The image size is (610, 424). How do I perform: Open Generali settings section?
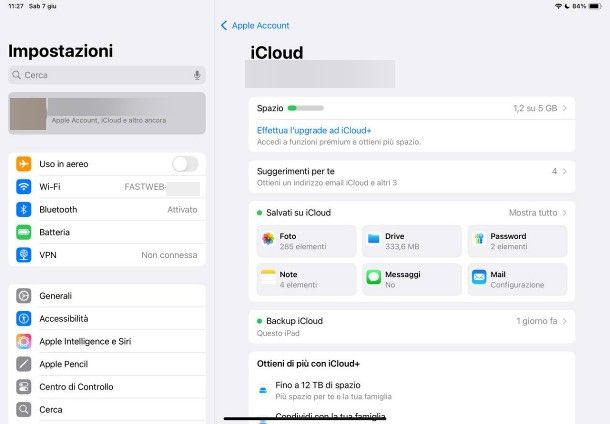pos(107,296)
